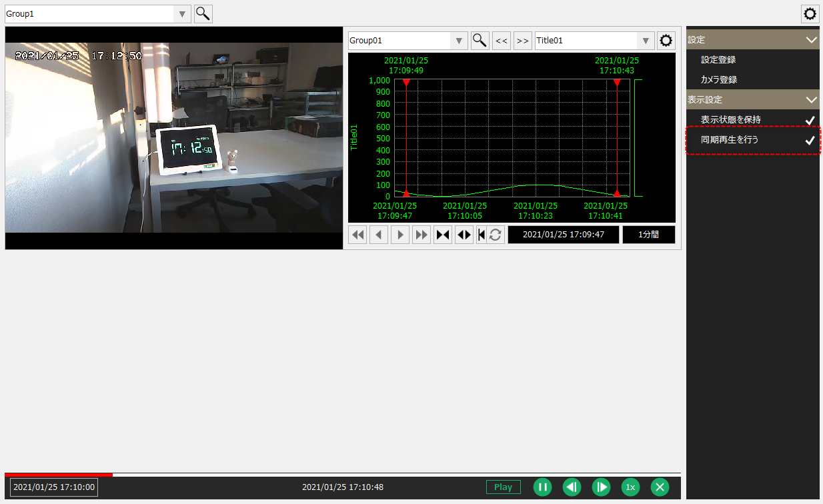Step forward one frame using green icon

click(x=601, y=487)
